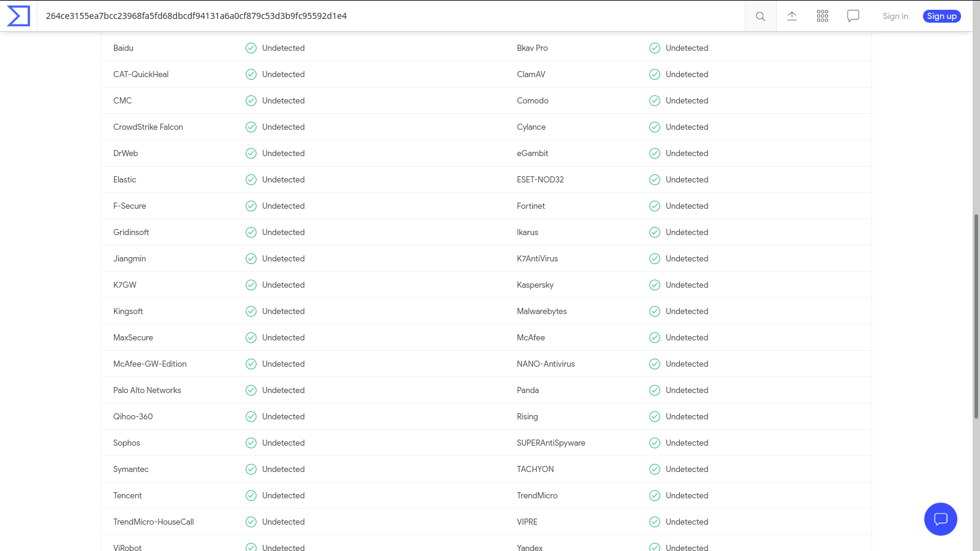Select the McAfee-GW-Edition engine name
This screenshot has height=551, width=980.
(x=150, y=364)
